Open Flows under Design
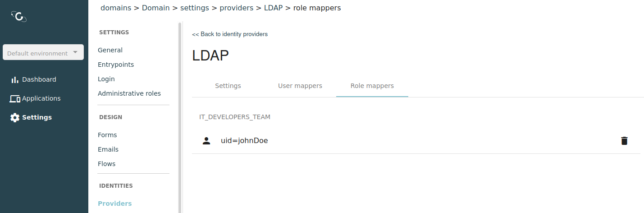The height and width of the screenshot is (213, 644). point(107,164)
